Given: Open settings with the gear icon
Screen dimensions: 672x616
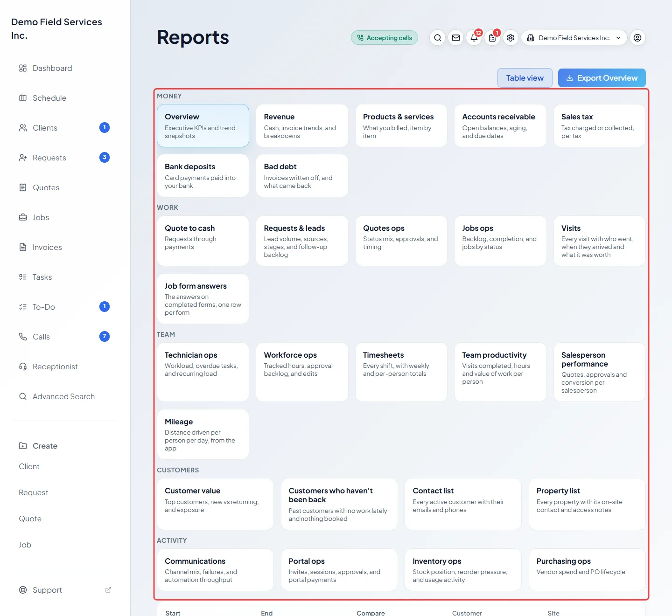Looking at the screenshot, I should (x=511, y=38).
